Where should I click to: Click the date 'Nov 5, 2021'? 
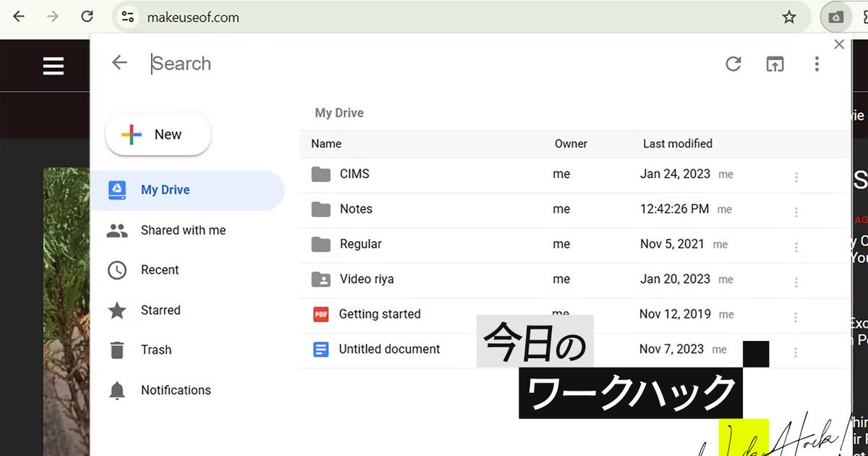point(672,244)
